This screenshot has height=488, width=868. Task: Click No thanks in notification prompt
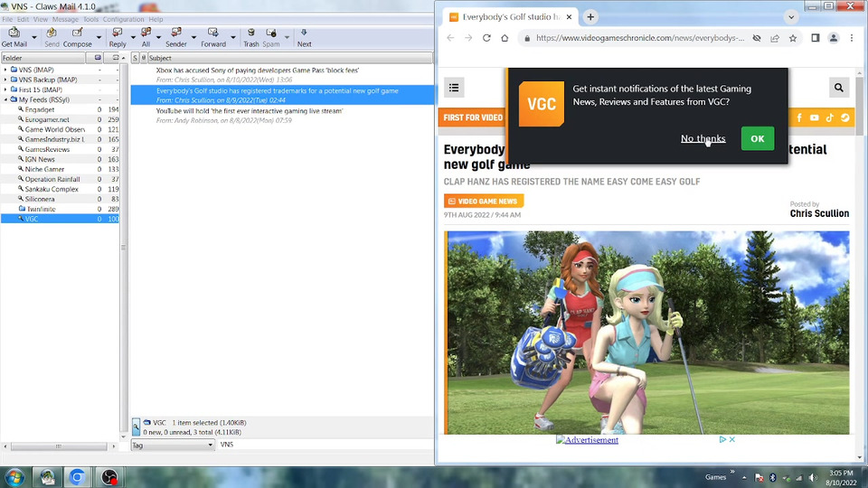pyautogui.click(x=703, y=138)
